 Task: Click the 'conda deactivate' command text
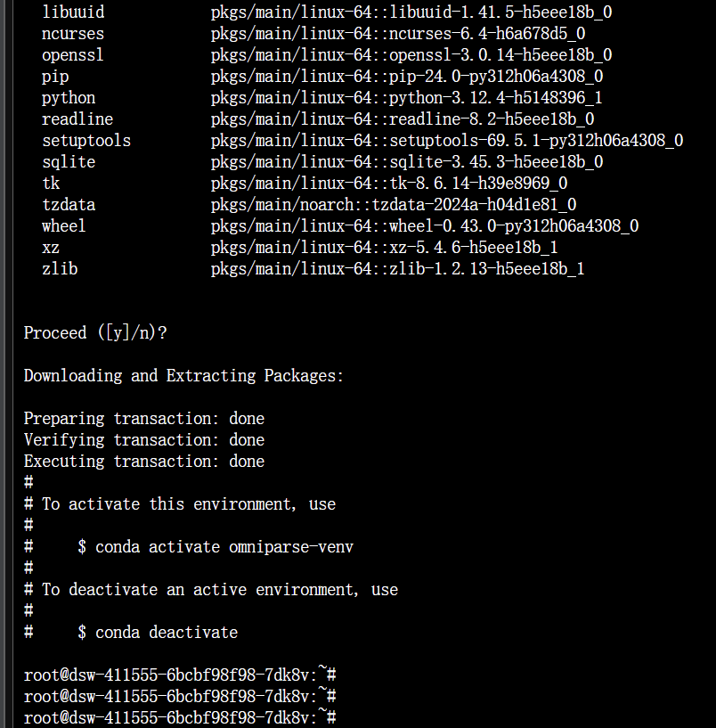[167, 632]
